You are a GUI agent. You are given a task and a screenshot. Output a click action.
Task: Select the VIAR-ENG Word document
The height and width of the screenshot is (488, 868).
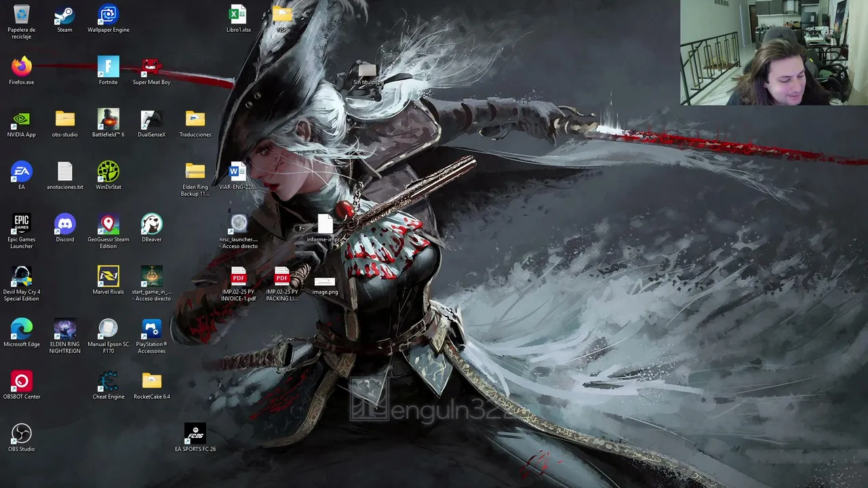(x=237, y=171)
